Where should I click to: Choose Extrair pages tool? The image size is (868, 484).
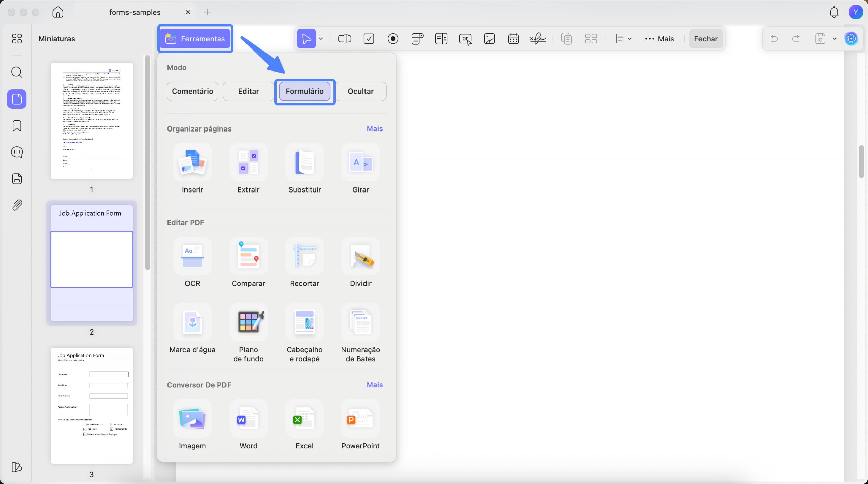(x=248, y=168)
